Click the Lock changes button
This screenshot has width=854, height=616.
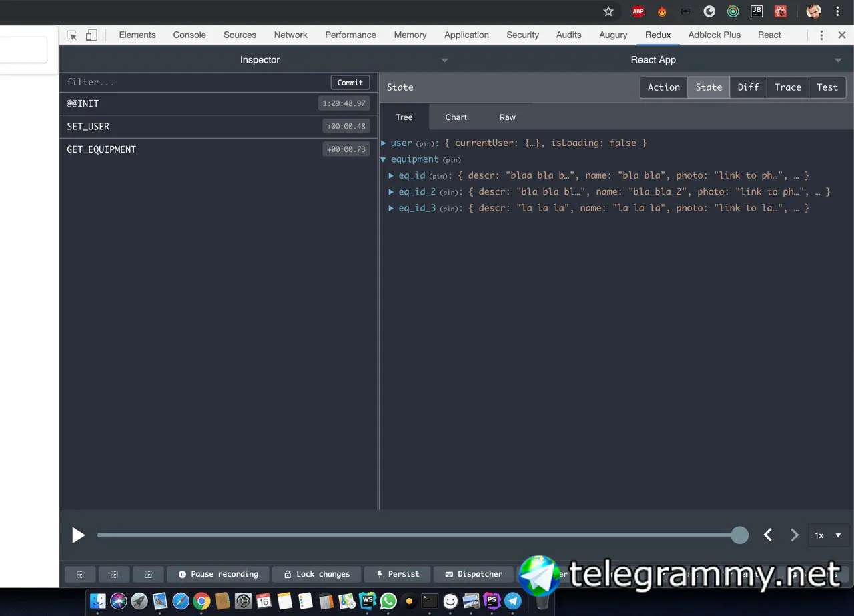coord(316,574)
